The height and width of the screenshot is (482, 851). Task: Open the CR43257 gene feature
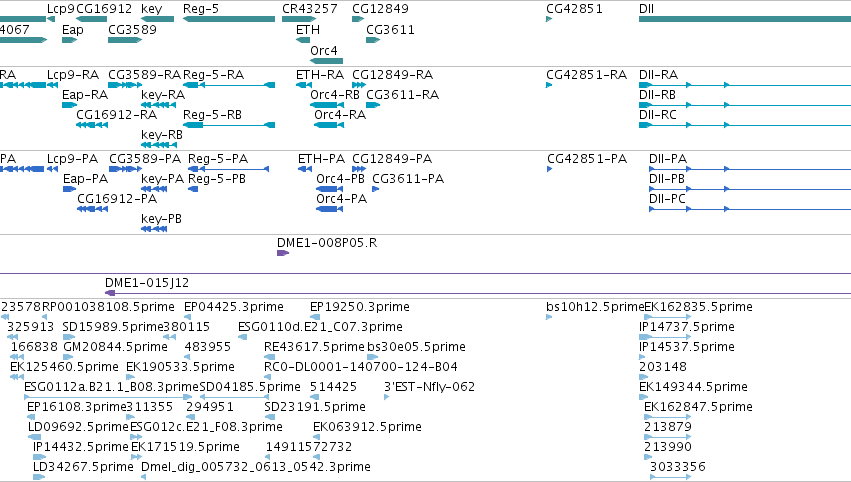click(x=299, y=19)
